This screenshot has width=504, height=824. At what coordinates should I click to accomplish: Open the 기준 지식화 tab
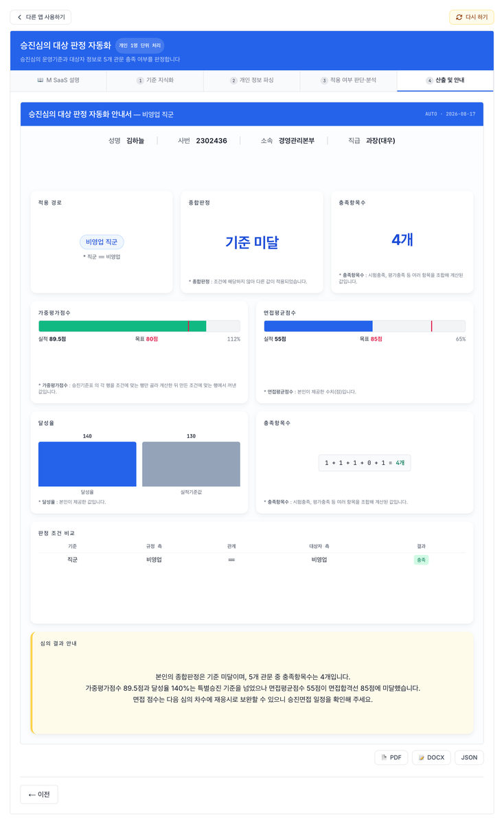pyautogui.click(x=155, y=80)
